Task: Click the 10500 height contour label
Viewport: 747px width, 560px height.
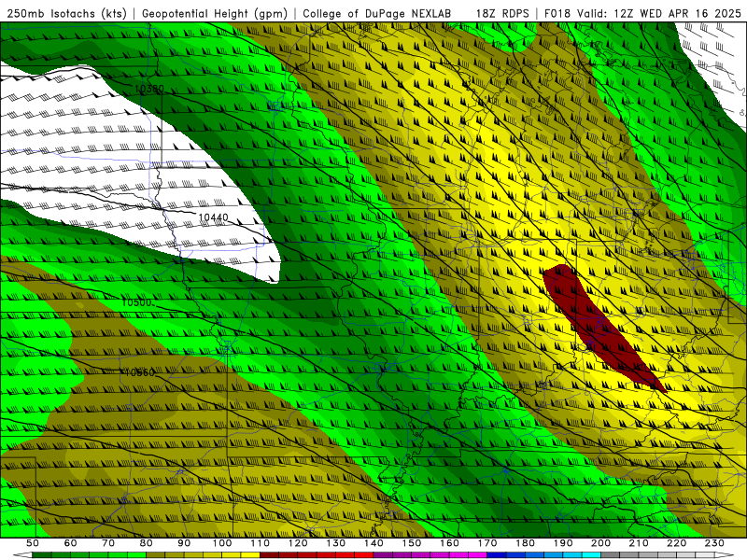Action: click(x=136, y=302)
